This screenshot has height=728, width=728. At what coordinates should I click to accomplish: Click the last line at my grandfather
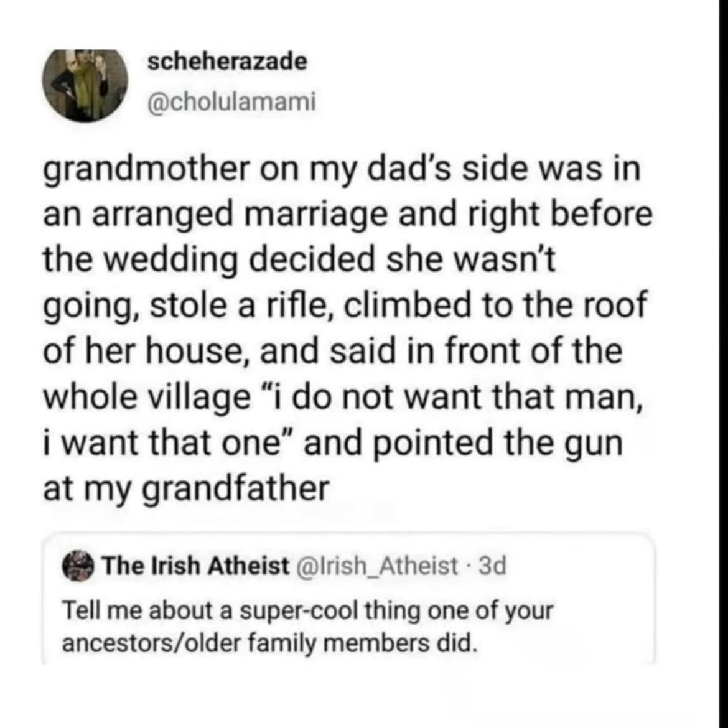point(187,488)
